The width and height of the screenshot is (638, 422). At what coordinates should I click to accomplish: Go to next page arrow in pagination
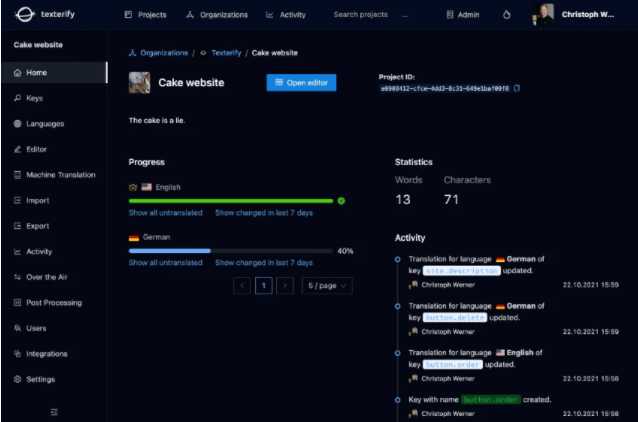(285, 286)
